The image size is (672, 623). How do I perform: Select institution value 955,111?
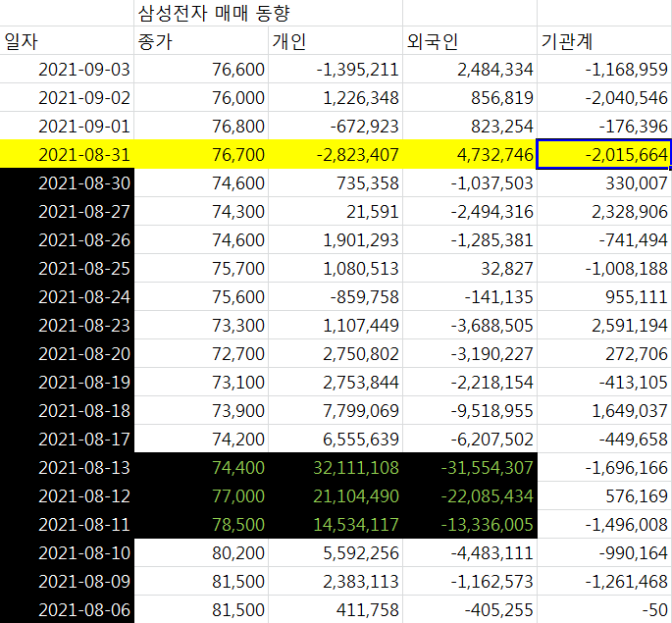tap(604, 296)
